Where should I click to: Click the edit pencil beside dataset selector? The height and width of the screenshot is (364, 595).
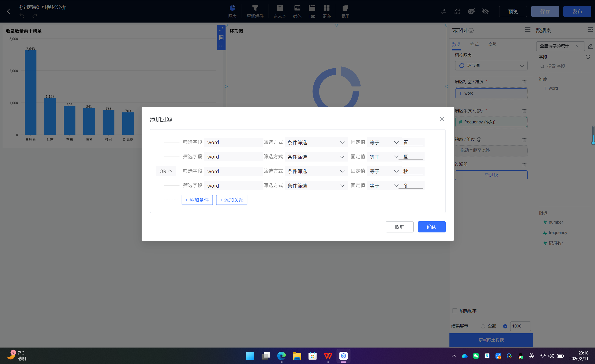pos(590,46)
